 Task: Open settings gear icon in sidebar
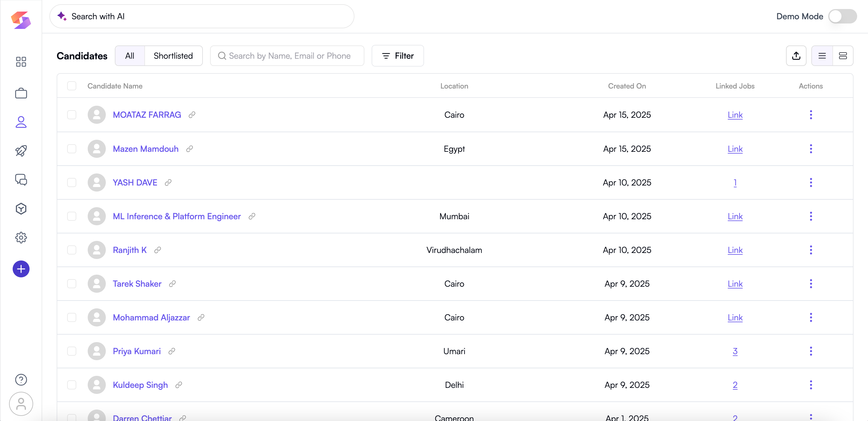(21, 238)
